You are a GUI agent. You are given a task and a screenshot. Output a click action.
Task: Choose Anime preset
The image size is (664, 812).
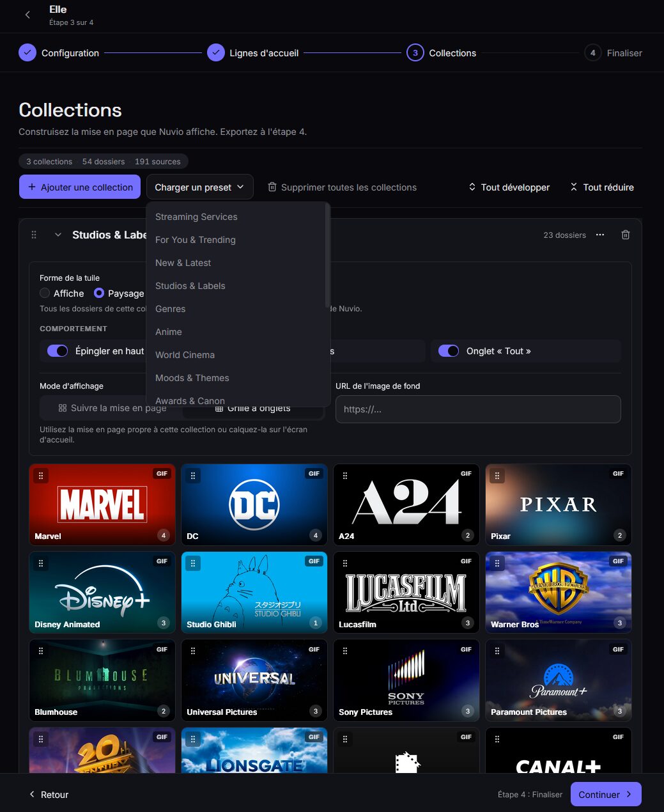click(236, 332)
